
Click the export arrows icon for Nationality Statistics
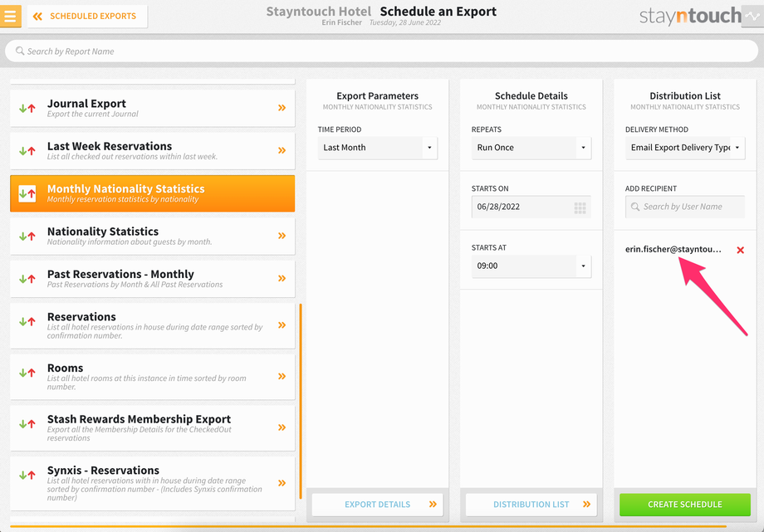tap(27, 236)
